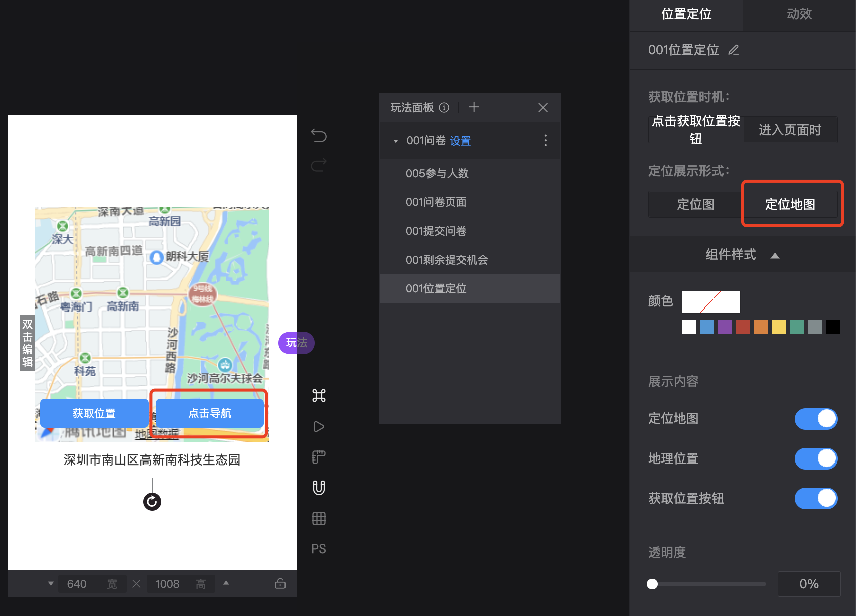Click the 0% opacity input field

(809, 584)
